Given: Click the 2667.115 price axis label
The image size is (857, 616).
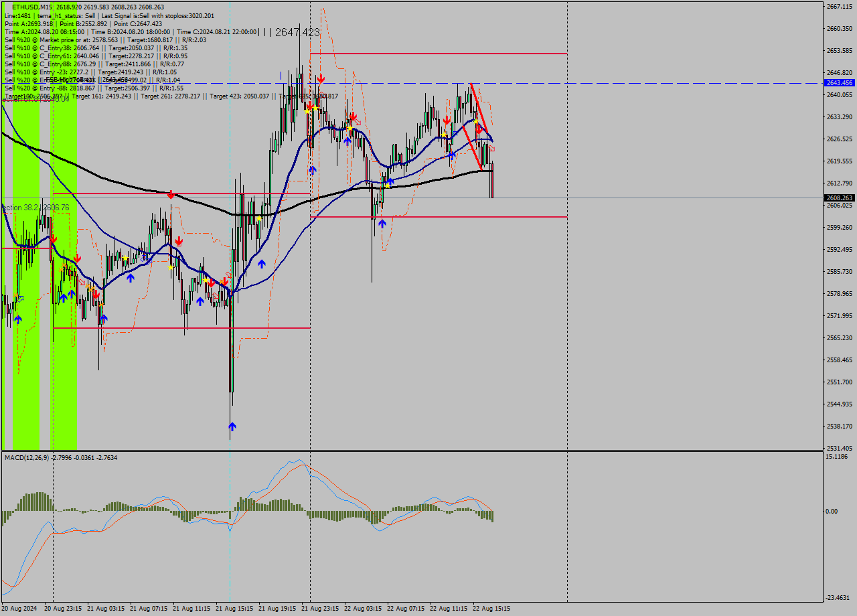Looking at the screenshot, I should pyautogui.click(x=840, y=6).
